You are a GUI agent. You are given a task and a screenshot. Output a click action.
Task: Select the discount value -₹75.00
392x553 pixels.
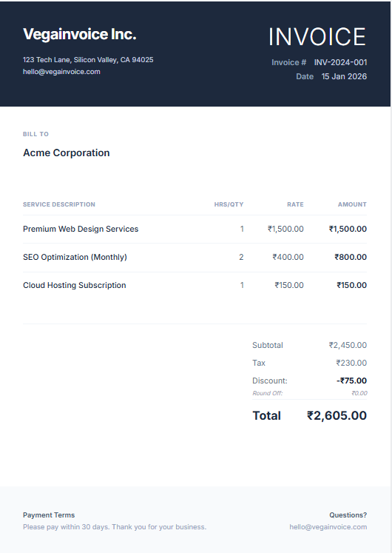[351, 381]
